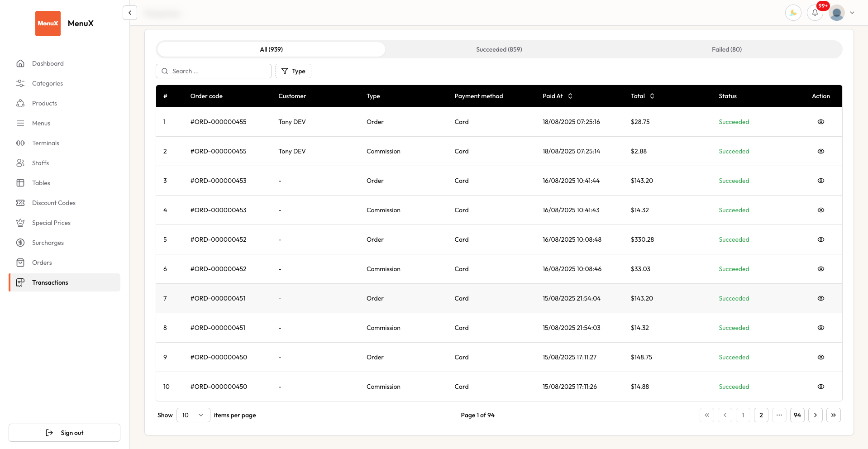868x449 pixels.
Task: Click Succeeded status in row 5
Action: pos(734,239)
